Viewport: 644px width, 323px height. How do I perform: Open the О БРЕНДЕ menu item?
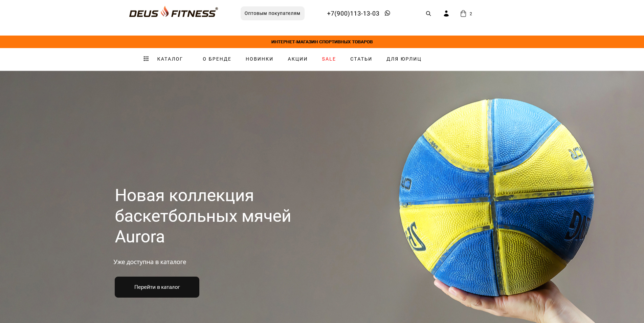point(217,59)
